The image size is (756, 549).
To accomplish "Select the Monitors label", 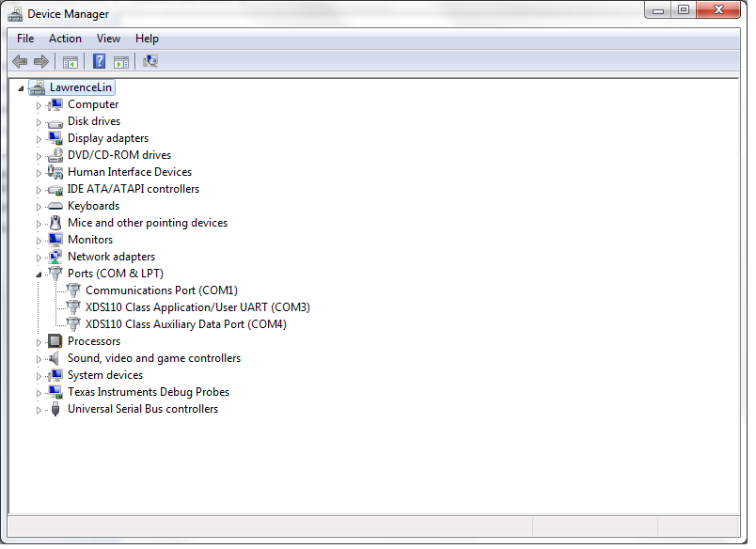I will pos(90,240).
